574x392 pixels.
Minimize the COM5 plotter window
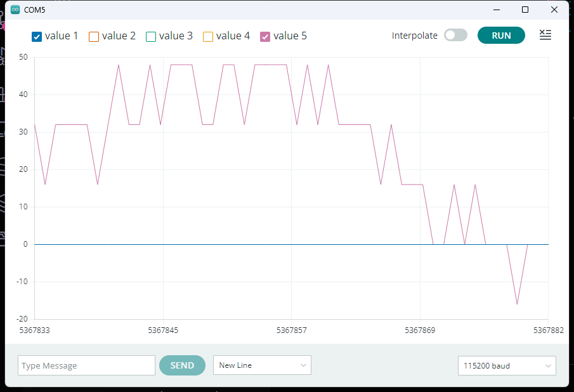coord(496,10)
